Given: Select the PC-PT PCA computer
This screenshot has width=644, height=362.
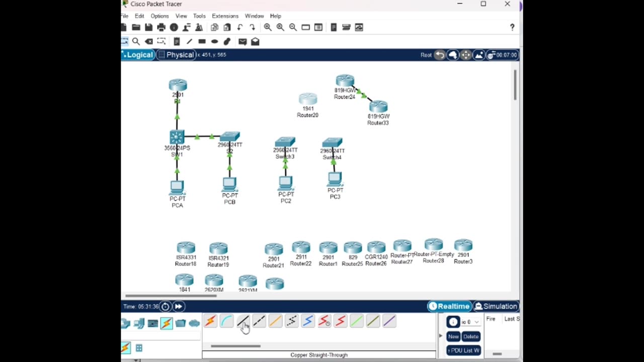Looking at the screenshot, I should pyautogui.click(x=177, y=194).
